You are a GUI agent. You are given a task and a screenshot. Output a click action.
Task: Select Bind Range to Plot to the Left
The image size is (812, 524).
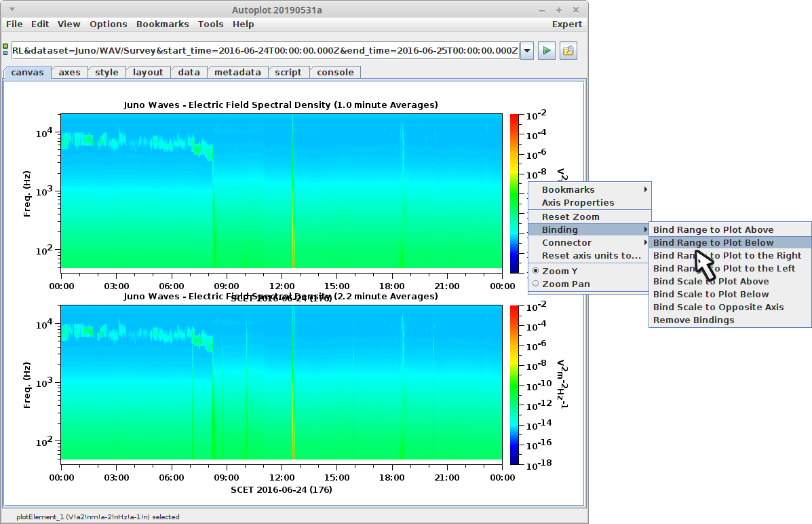(x=730, y=269)
